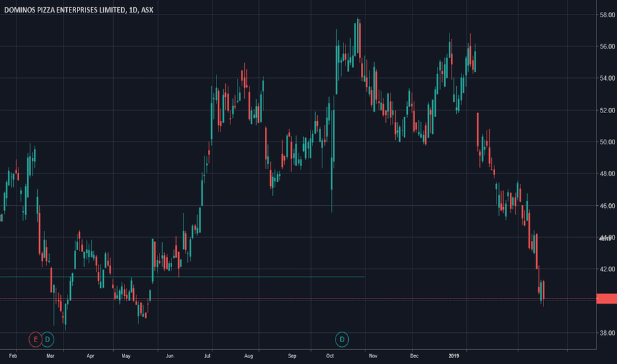Select the green horizontal support line

[182, 277]
